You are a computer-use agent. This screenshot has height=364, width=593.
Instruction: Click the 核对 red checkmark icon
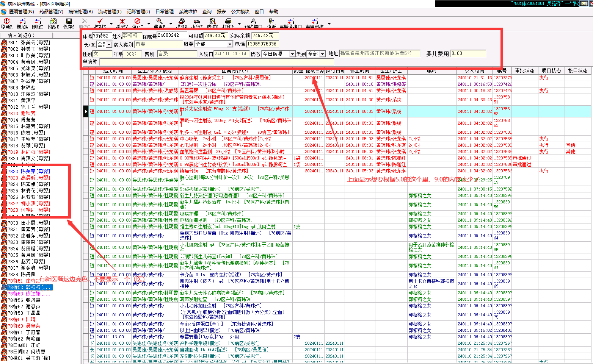coord(100,21)
